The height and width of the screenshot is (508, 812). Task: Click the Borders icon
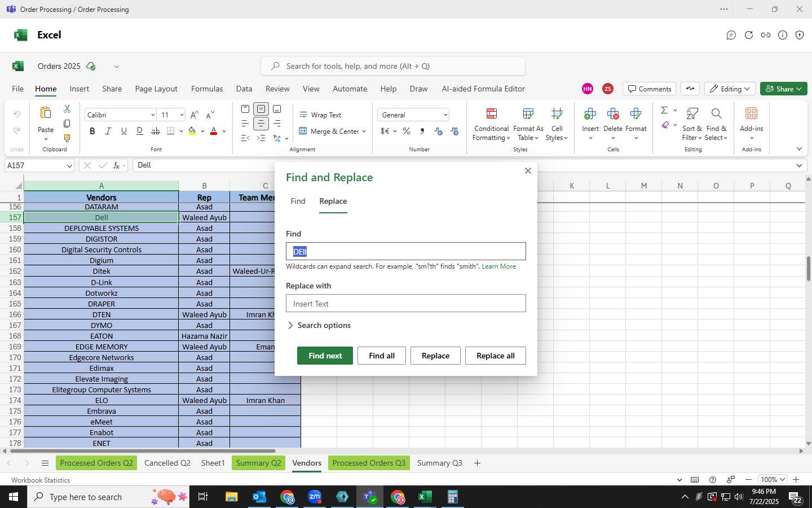tap(171, 131)
